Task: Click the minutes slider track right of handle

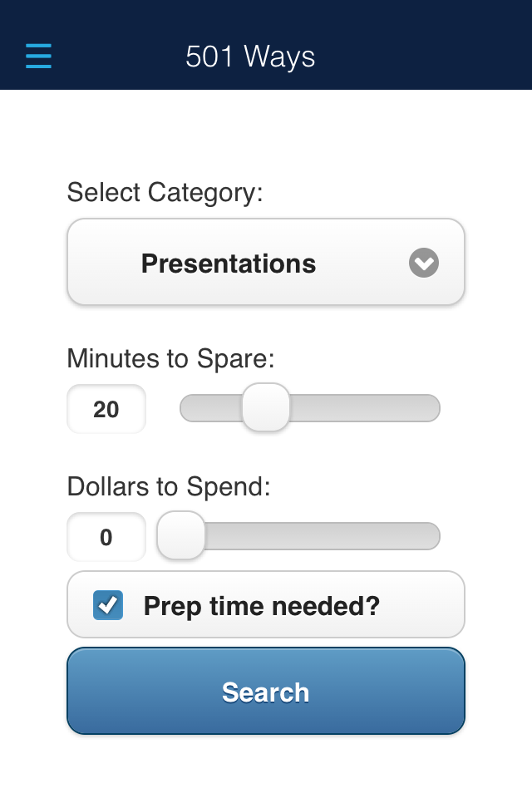Action: pyautogui.click(x=365, y=407)
